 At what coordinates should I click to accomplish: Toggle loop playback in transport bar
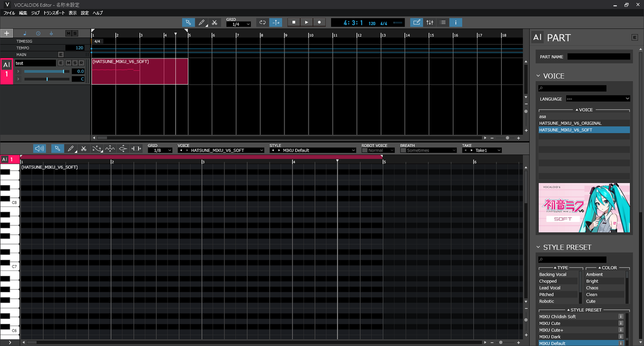(262, 23)
